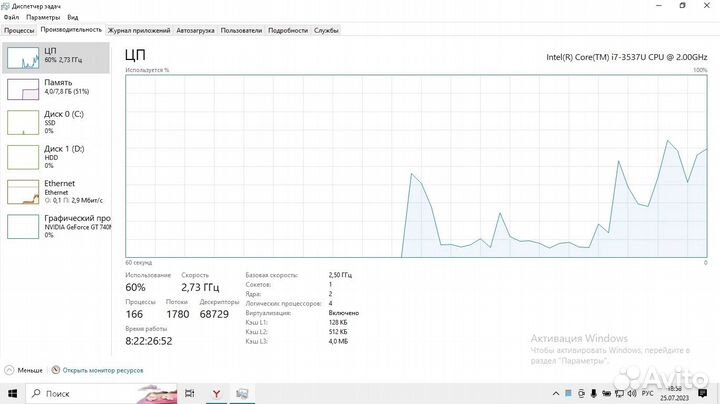Image resolution: width=720 pixels, height=404 pixels.
Task: Click the network tray icon
Action: 619,393
